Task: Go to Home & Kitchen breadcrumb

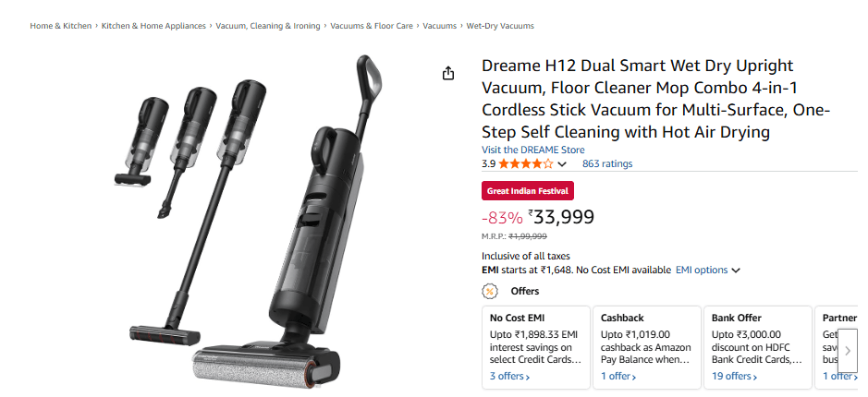Action: tap(60, 26)
